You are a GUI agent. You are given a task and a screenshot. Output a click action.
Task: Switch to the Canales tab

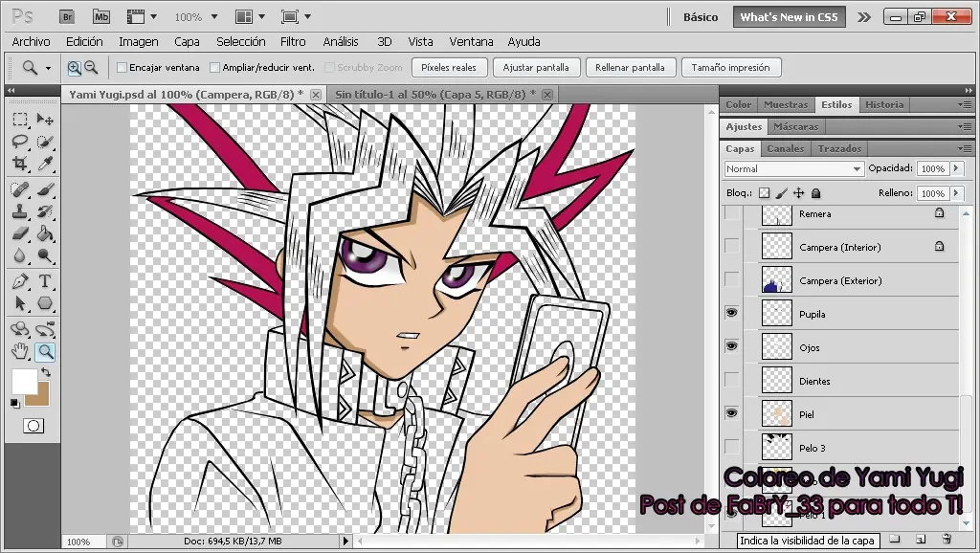pos(785,148)
